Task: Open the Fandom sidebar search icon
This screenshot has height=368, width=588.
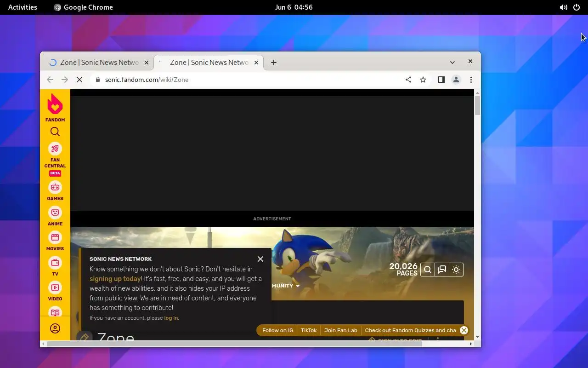Action: [x=55, y=132]
